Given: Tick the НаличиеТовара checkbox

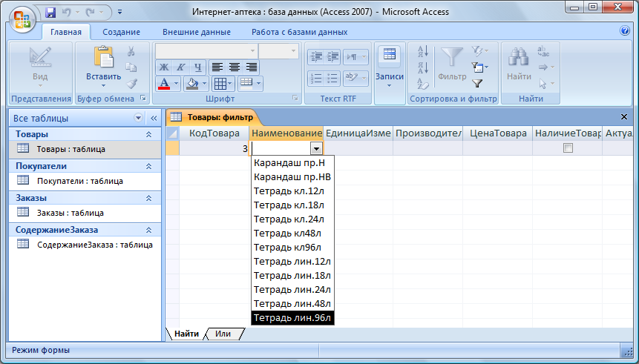Looking at the screenshot, I should click(568, 148).
